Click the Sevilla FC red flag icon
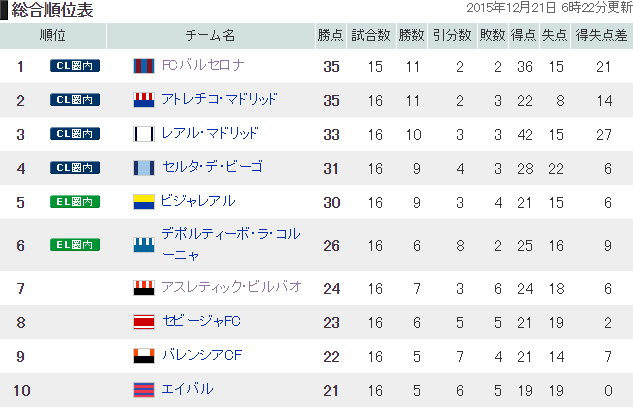 [144, 322]
